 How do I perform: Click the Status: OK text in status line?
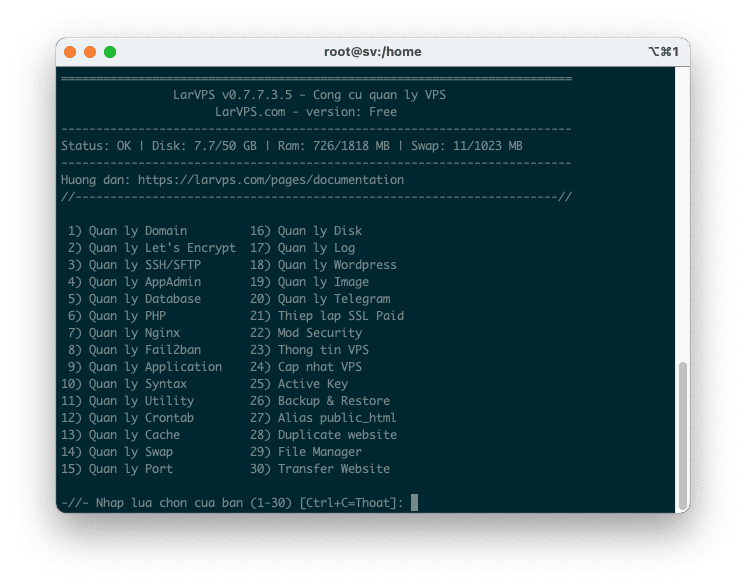click(x=96, y=146)
